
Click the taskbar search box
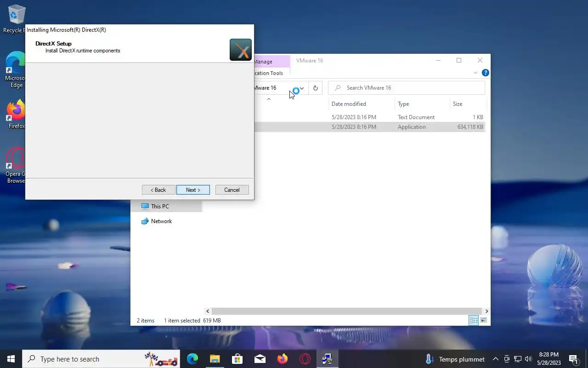coord(101,359)
